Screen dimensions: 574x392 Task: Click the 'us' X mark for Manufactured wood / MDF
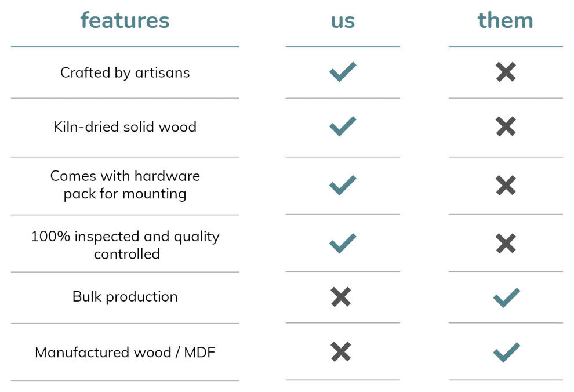click(341, 352)
